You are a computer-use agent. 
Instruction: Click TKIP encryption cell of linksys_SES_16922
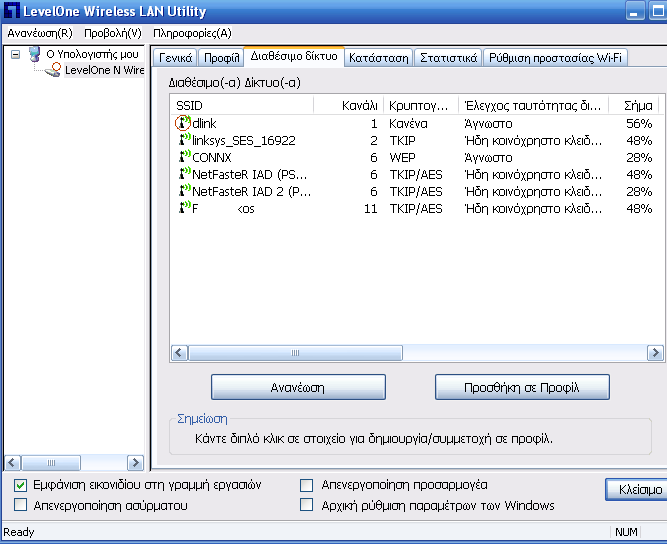(402, 140)
